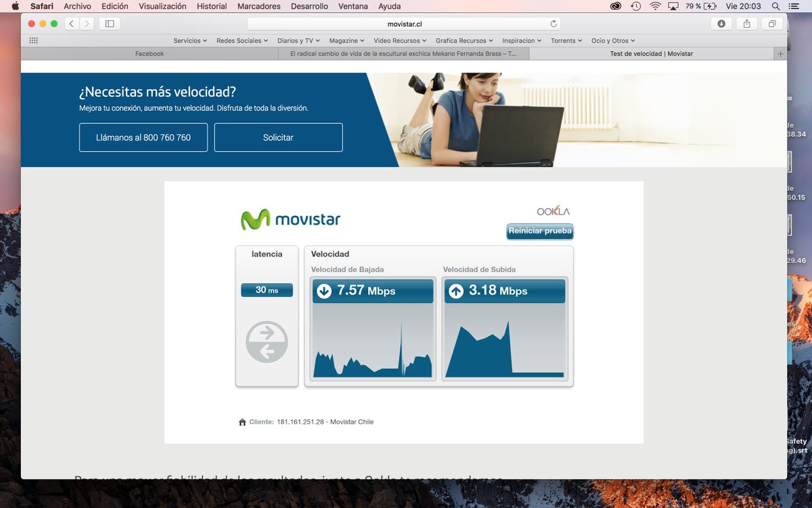Click the Ookla logo
This screenshot has height=508, width=812.
pyautogui.click(x=554, y=211)
